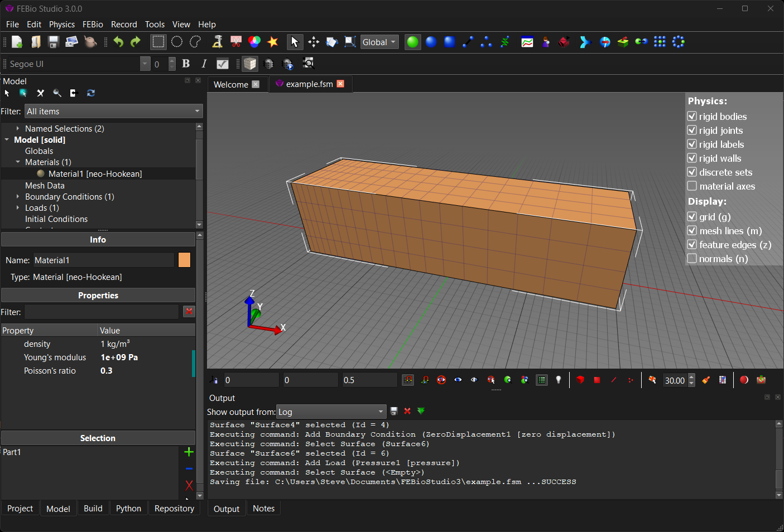784x532 pixels.
Task: Click the Properties section header button
Action: coord(98,295)
